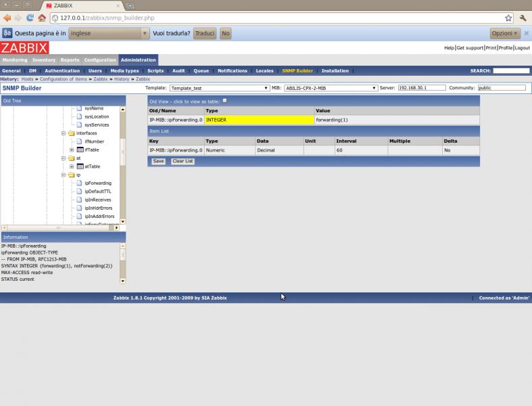Click the browser reload icon
Screen dimensions: 532x406
(30, 18)
